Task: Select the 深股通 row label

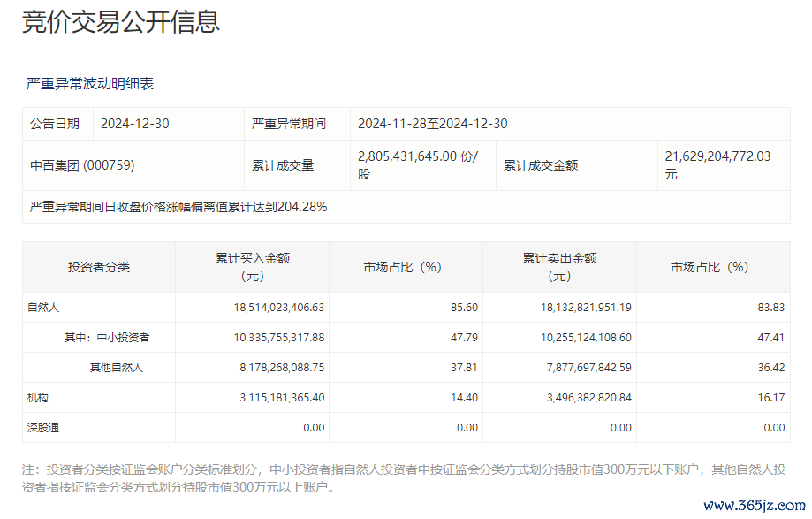Action: pos(43,428)
